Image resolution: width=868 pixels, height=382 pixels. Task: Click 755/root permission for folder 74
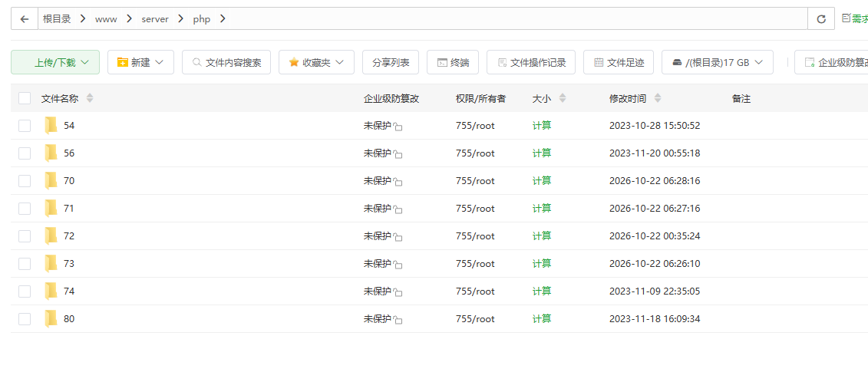point(476,291)
